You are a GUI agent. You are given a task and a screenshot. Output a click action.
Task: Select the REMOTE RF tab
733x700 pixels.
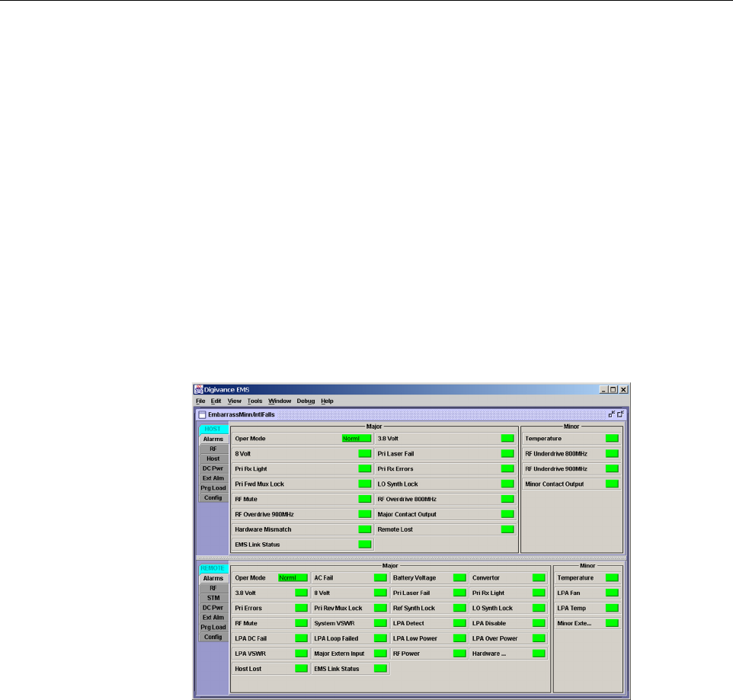coord(213,588)
